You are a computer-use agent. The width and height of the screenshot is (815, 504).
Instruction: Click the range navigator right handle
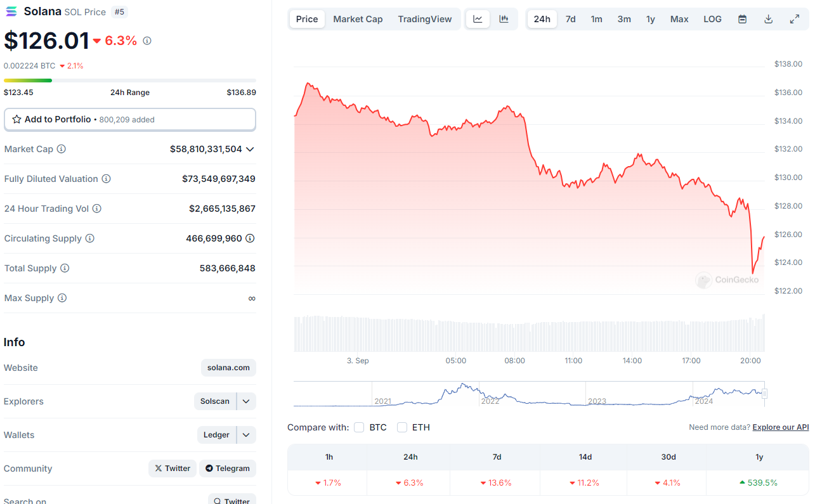(x=764, y=394)
